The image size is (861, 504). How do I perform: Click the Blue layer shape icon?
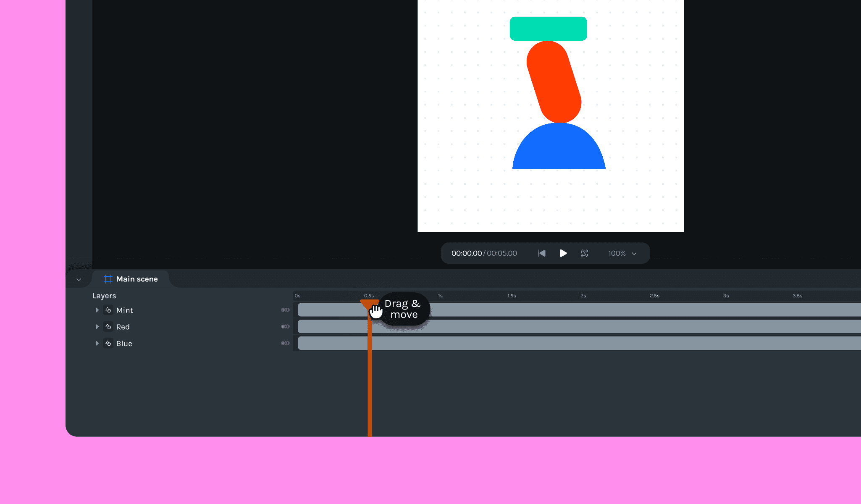click(x=108, y=343)
